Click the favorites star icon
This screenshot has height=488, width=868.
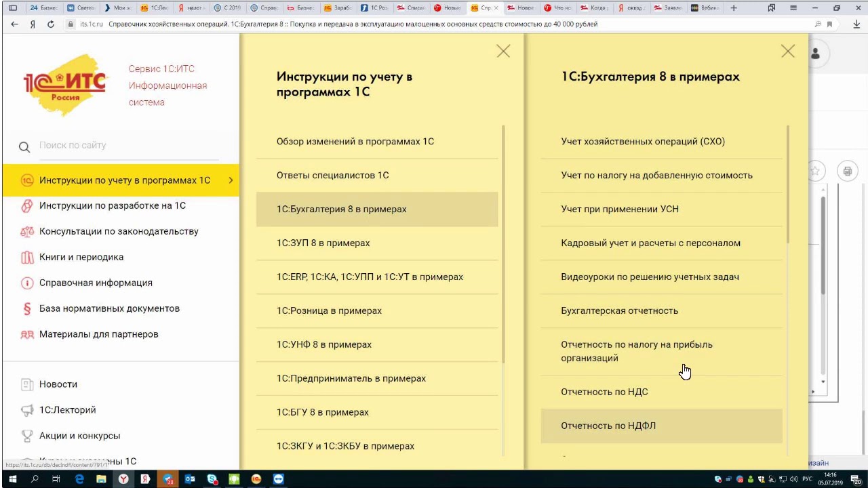pos(816,171)
